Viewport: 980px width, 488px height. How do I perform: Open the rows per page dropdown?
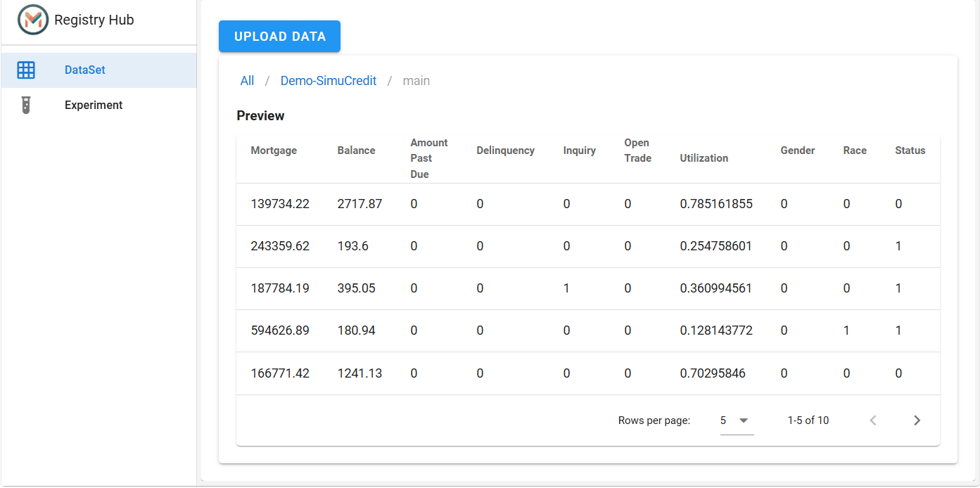click(737, 420)
